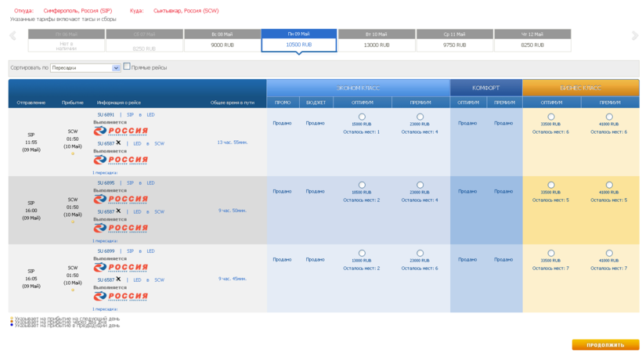Select the 15000 RUB economy Оптимум fare for the 11:55 flight
The width and height of the screenshot is (642, 364).
[x=362, y=117]
